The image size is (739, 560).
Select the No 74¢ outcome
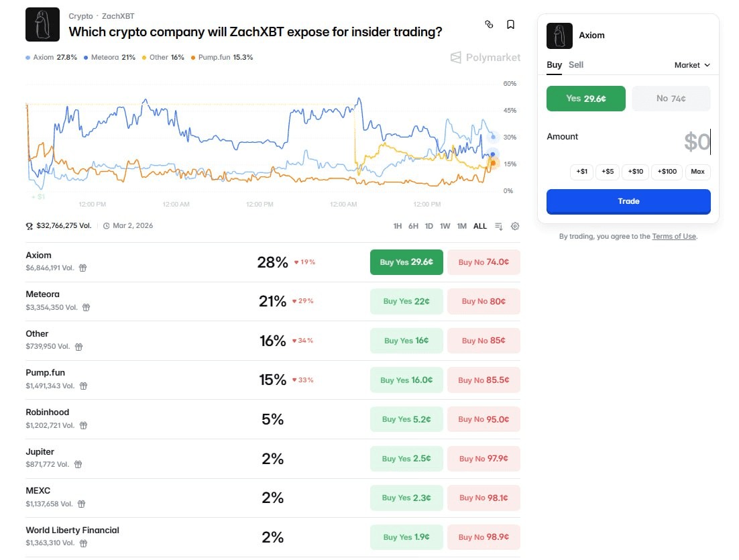[671, 99]
